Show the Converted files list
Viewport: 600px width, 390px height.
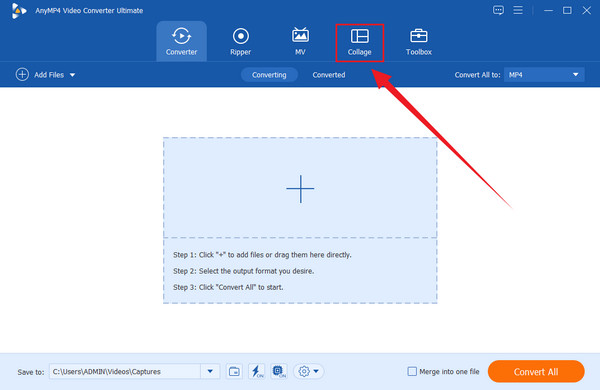[x=329, y=75]
